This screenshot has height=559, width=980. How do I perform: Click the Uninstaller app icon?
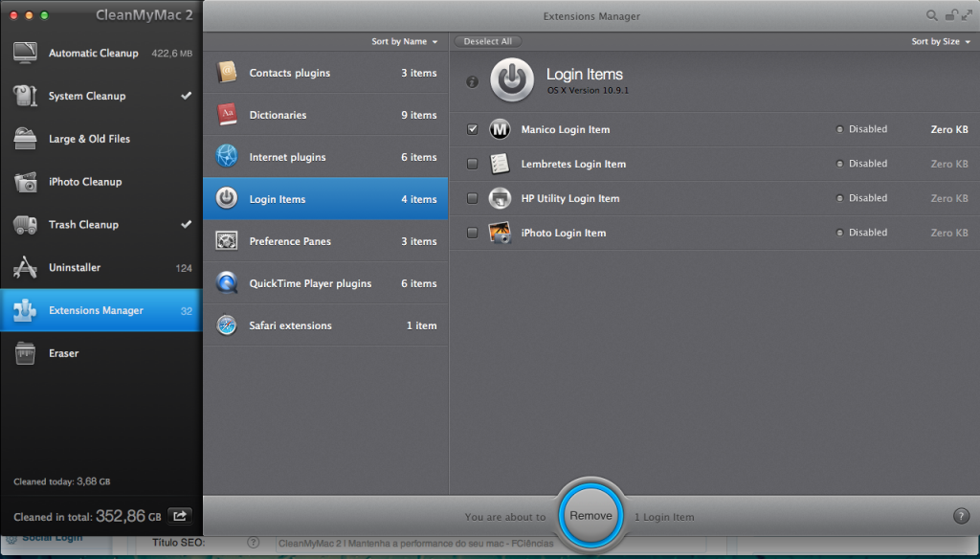click(x=25, y=268)
